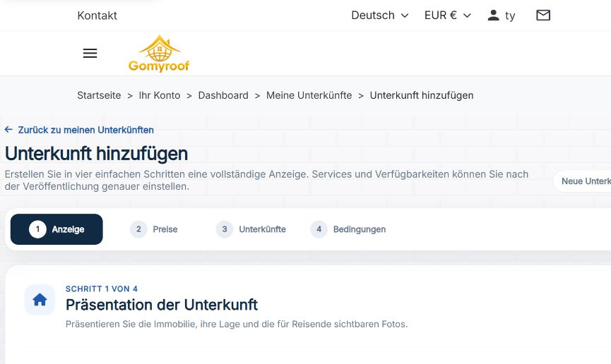611x364 pixels.
Task: Click the blue house step icon
Action: point(40,300)
